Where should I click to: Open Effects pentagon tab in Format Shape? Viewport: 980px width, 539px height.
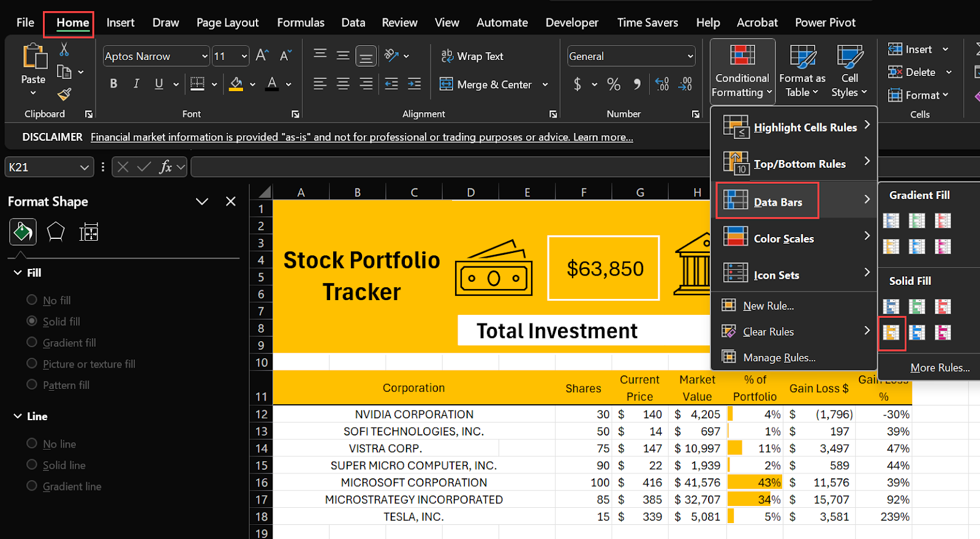[x=56, y=232]
